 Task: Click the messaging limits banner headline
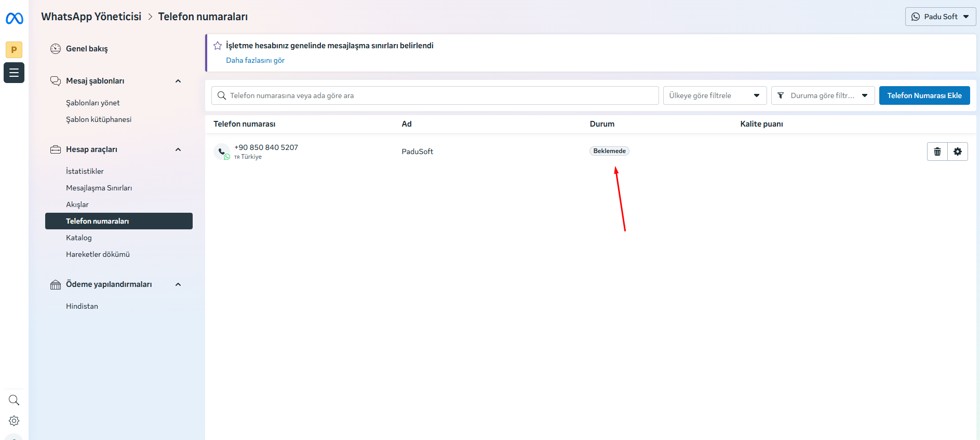[x=330, y=46]
